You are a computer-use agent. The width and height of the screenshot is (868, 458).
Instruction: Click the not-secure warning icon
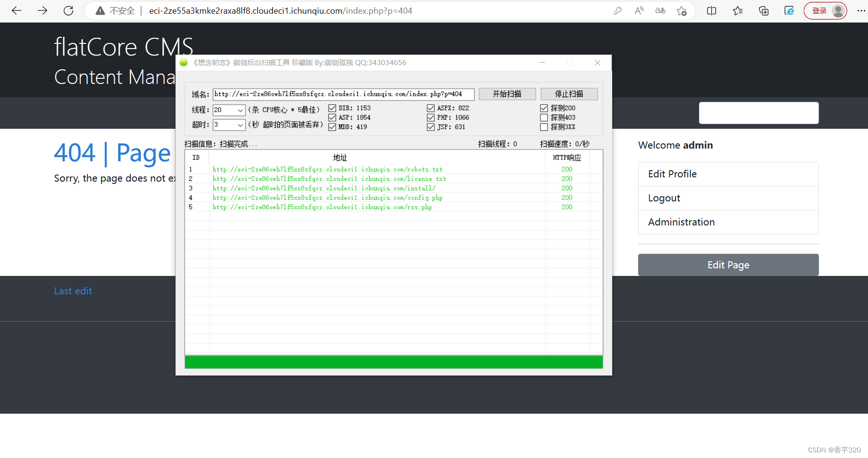pyautogui.click(x=100, y=11)
